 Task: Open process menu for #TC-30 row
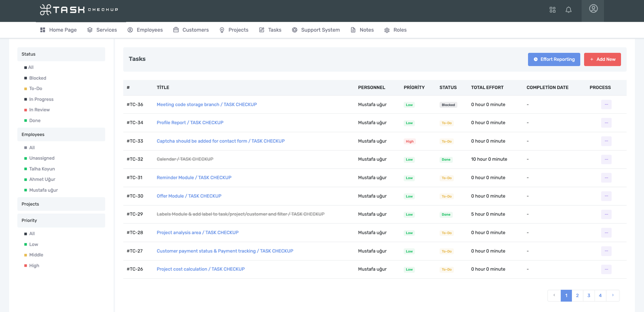tap(606, 196)
